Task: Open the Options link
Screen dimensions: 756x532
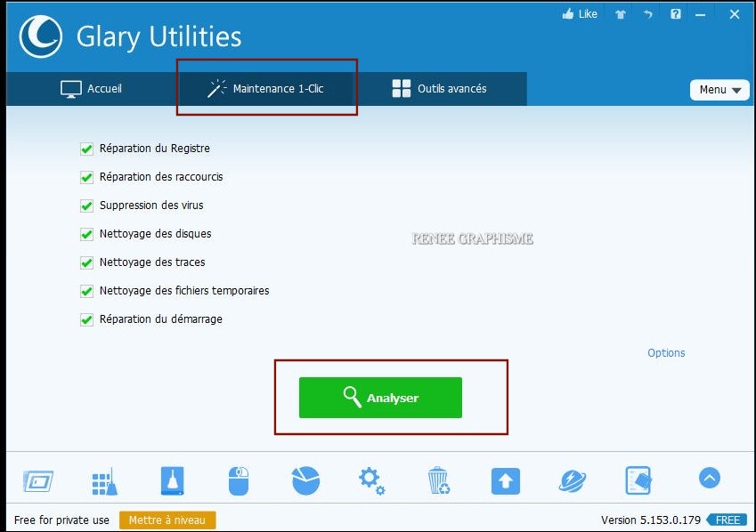Action: point(666,352)
